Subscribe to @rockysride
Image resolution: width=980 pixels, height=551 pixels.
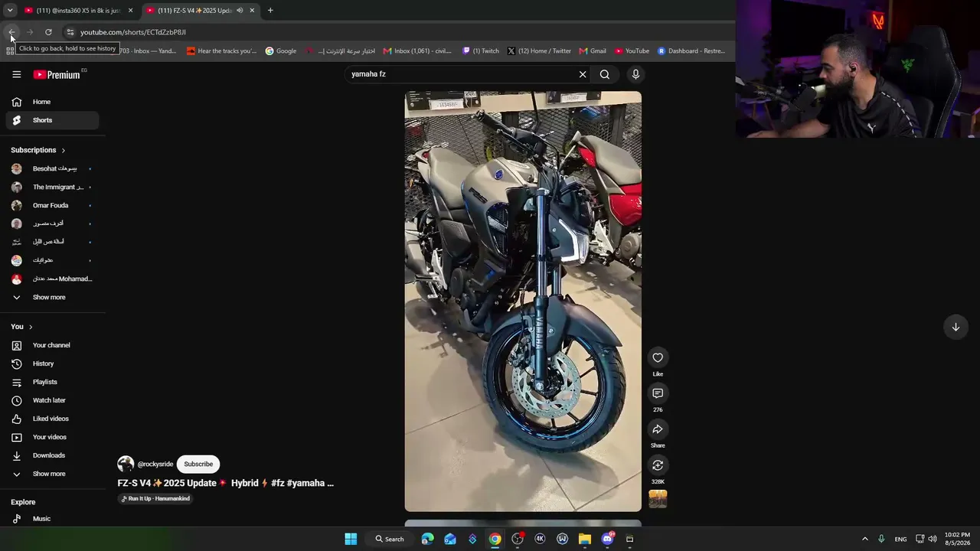point(198,464)
